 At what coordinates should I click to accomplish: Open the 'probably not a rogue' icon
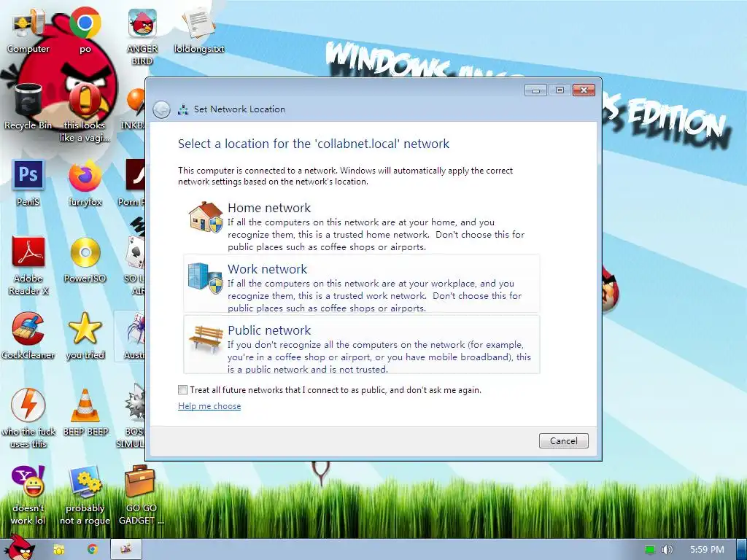[x=85, y=494]
